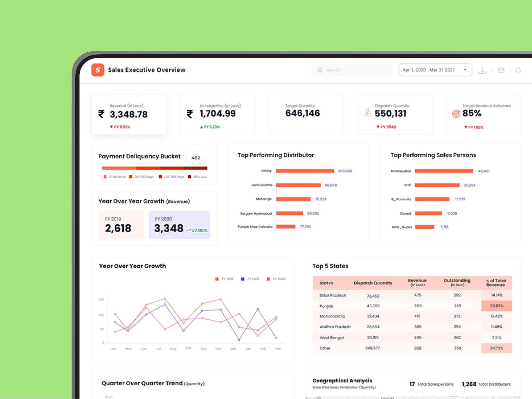Sort by Outstanding (in lacs) header
The height and width of the screenshot is (399, 532).
coord(457,283)
